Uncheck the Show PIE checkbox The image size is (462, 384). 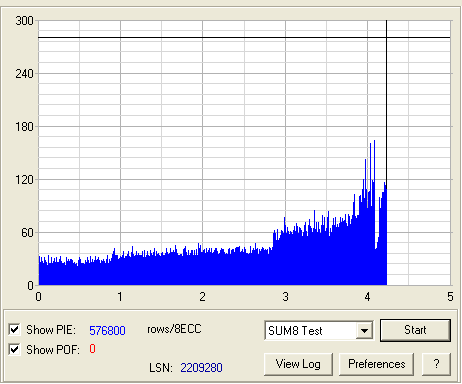[x=14, y=330]
